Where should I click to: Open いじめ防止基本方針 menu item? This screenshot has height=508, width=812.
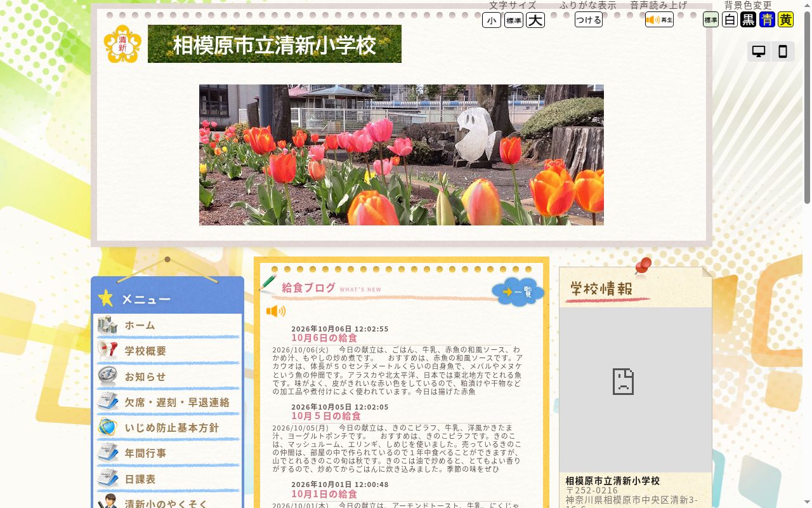[x=167, y=428]
